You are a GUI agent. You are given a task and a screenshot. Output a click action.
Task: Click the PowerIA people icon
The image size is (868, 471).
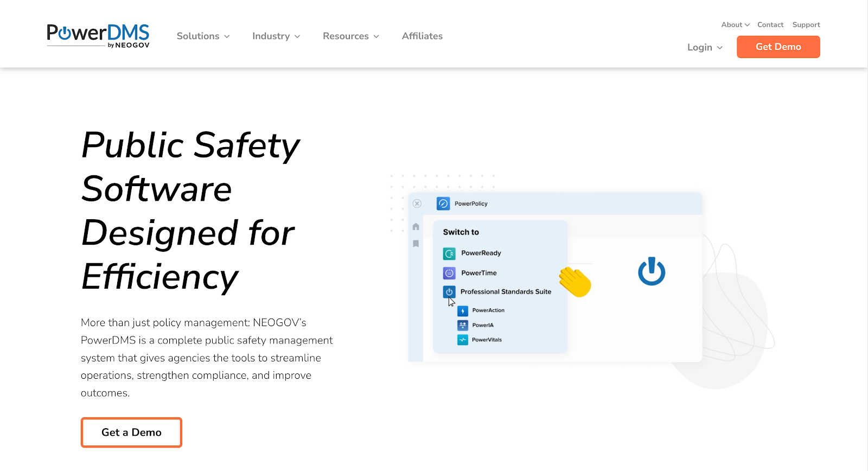[463, 325]
